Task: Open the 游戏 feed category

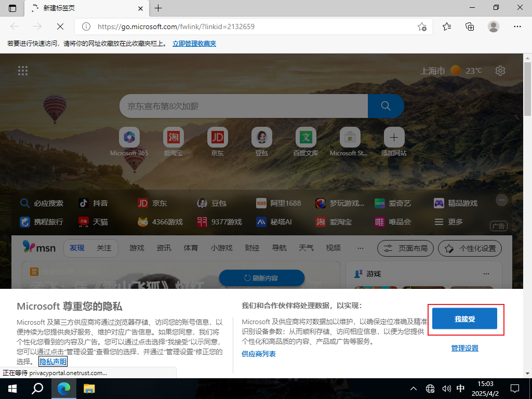Action: (137, 248)
